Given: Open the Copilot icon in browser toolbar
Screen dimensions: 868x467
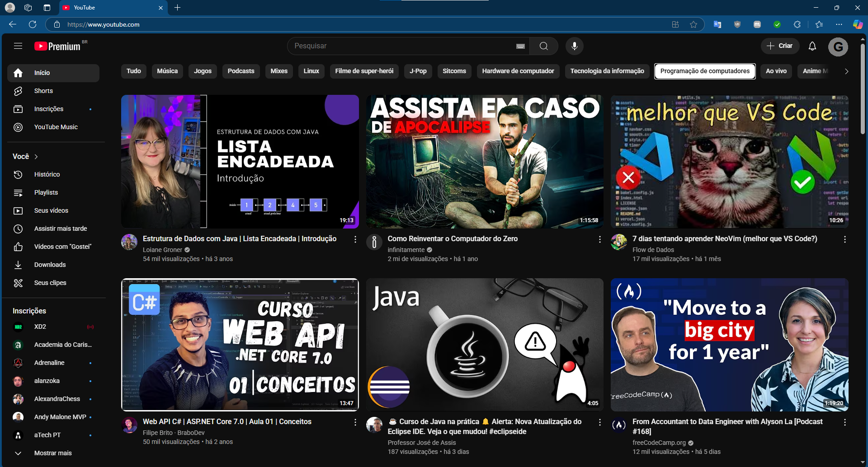Looking at the screenshot, I should click(858, 24).
